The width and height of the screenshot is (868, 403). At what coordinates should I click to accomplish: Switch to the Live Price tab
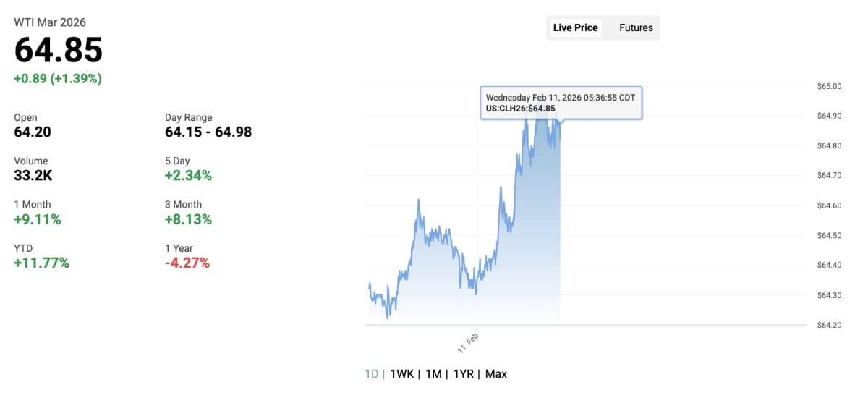pos(575,28)
